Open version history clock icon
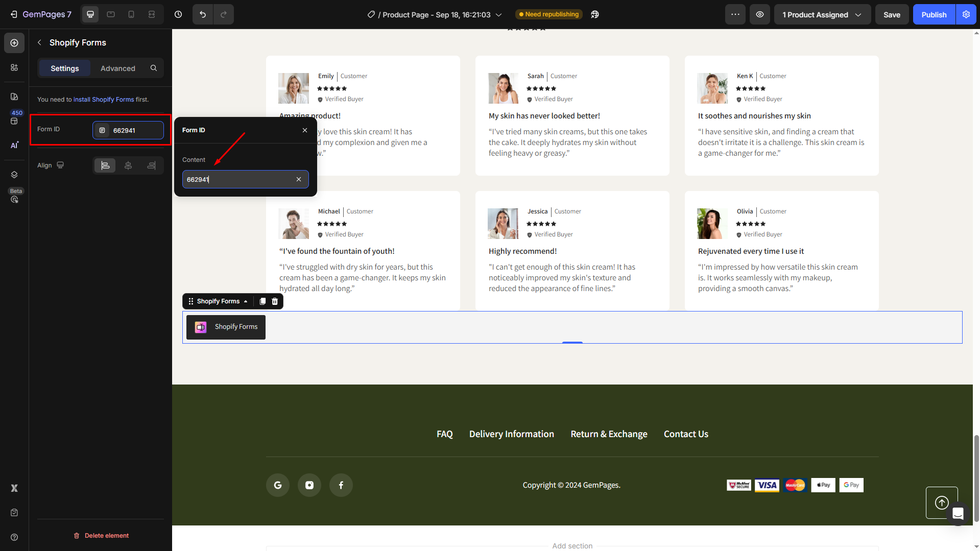Viewport: 980px width, 551px height. 178,14
